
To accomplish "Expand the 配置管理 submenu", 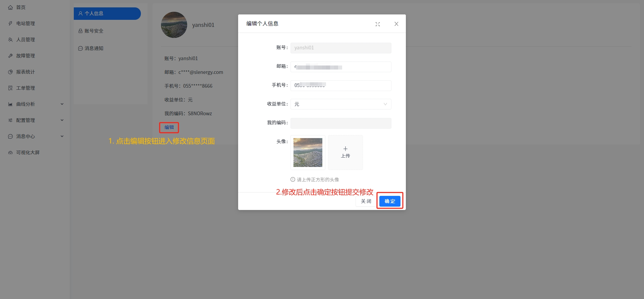I will (x=62, y=120).
